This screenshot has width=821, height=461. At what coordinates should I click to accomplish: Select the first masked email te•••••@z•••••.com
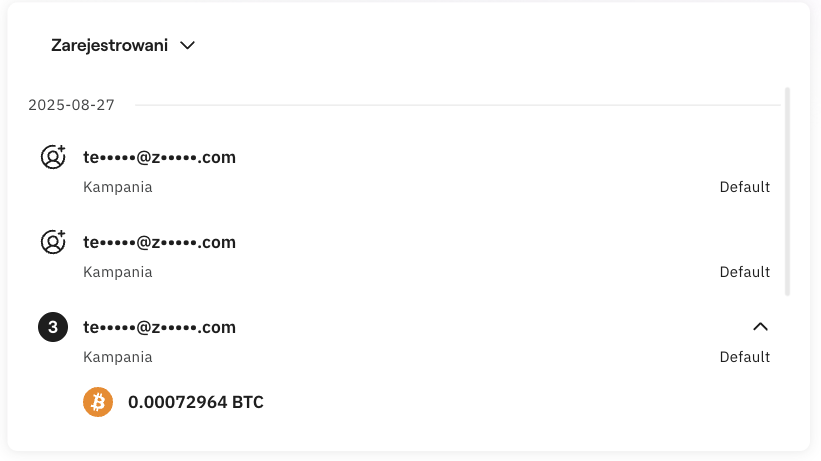tap(159, 157)
